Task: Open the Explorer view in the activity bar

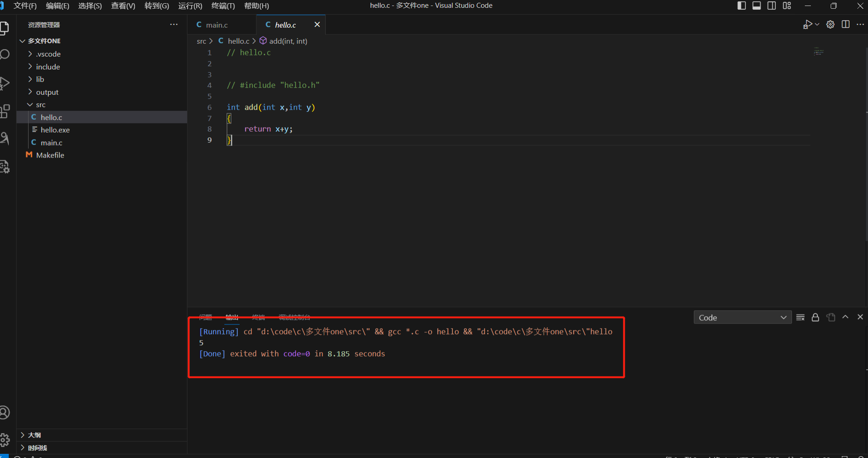Action: pyautogui.click(x=4, y=29)
